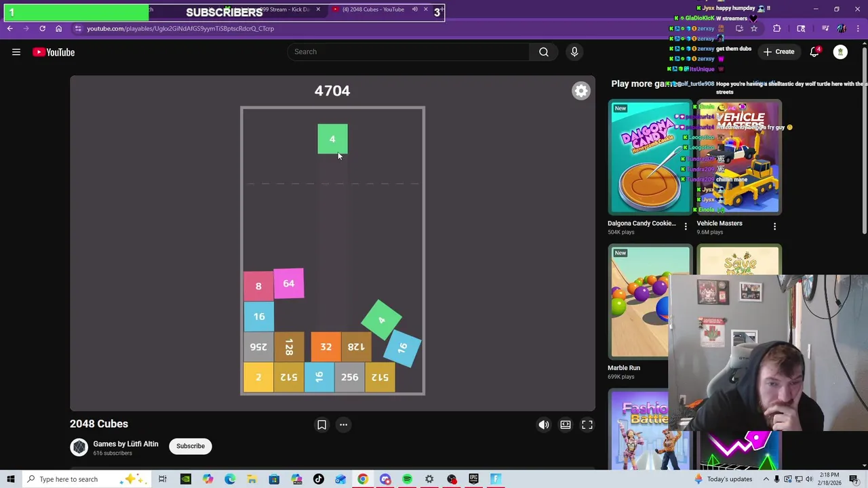
Task: Open Spotify from the taskbar
Action: click(x=407, y=479)
